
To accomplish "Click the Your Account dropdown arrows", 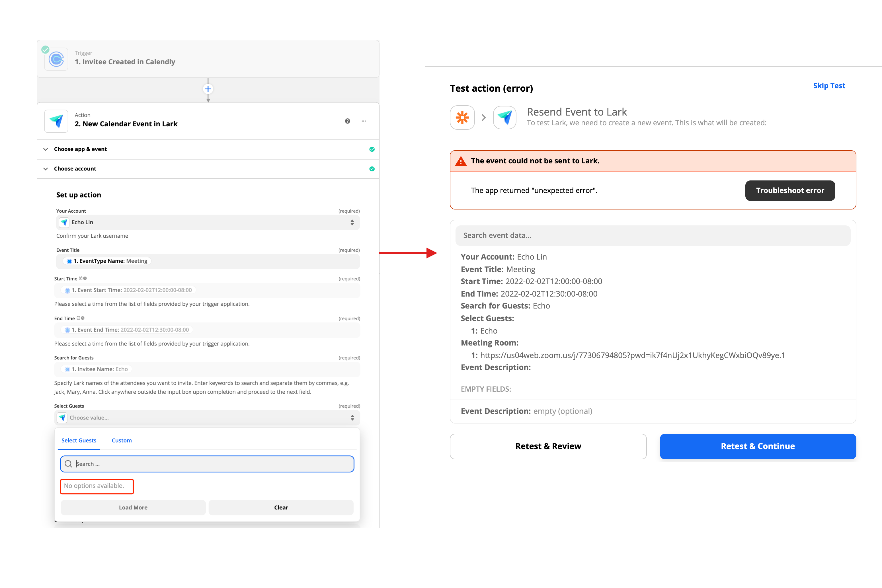I will [x=352, y=222].
